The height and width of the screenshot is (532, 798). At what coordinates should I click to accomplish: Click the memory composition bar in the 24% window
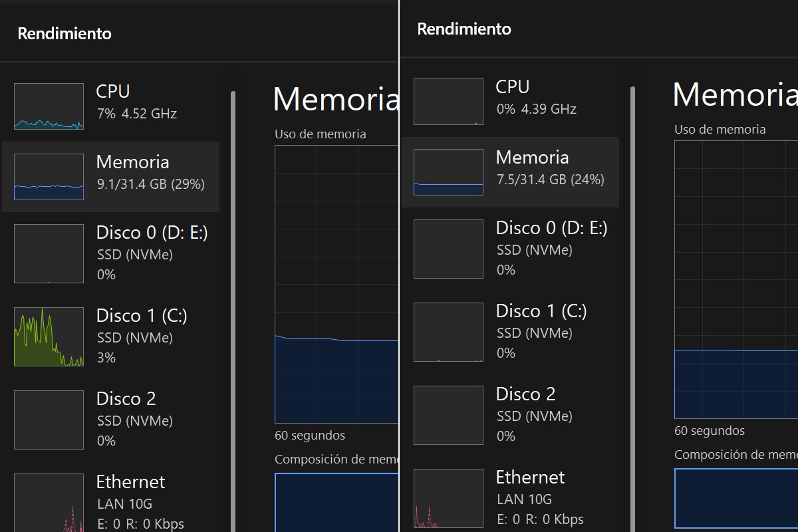(x=736, y=498)
